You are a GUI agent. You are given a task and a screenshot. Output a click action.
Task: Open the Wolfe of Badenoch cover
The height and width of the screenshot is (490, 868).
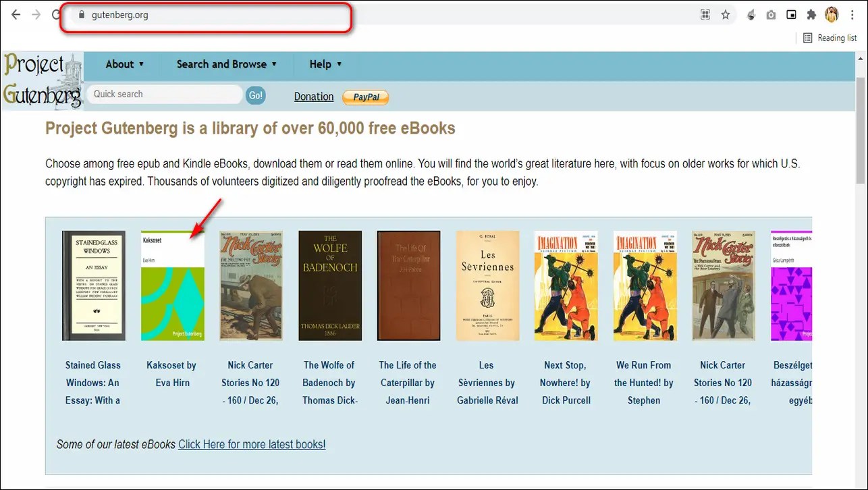click(330, 285)
